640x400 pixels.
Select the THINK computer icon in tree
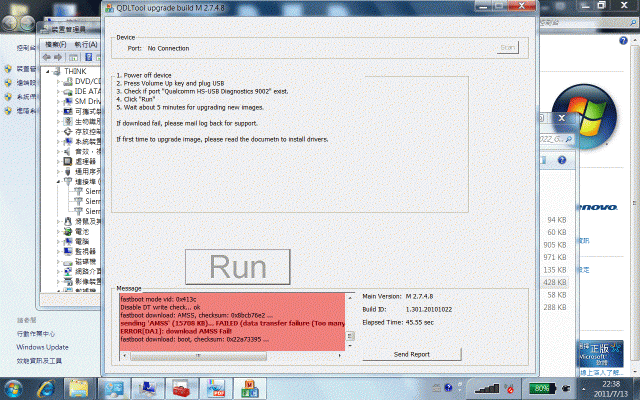[57, 71]
